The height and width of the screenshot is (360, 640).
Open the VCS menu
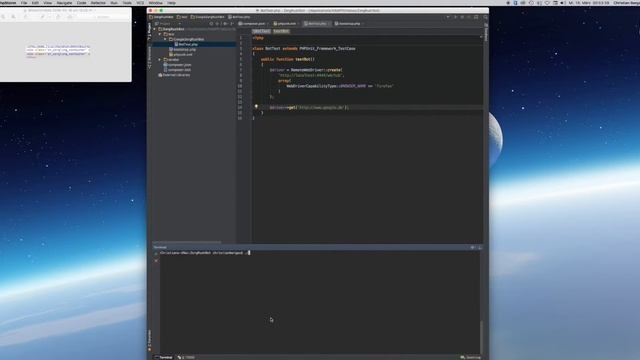(x=140, y=2)
